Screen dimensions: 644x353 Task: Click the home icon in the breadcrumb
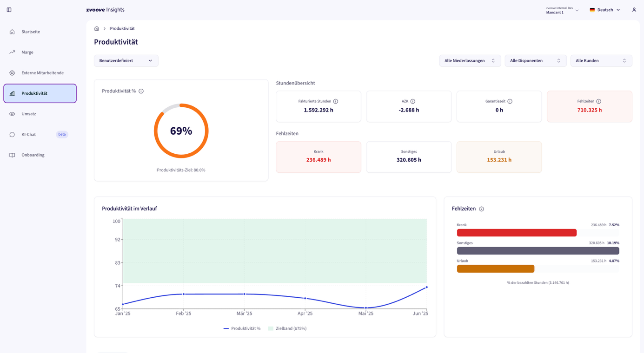[x=97, y=28]
